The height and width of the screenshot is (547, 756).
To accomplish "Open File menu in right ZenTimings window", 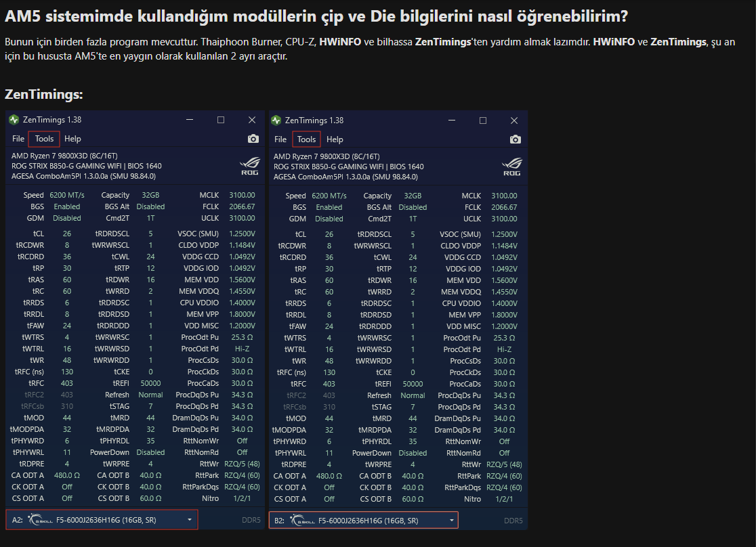I will coord(280,139).
